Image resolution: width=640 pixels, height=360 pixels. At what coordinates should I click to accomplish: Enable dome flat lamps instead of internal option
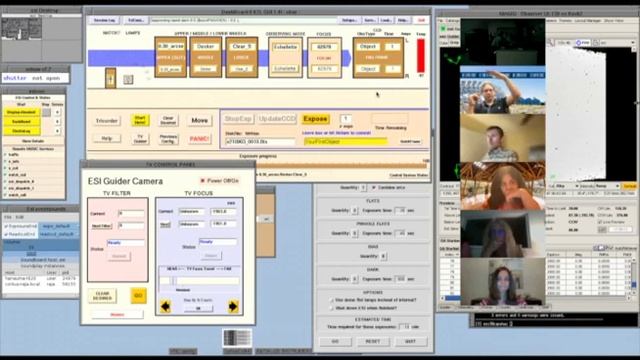[331, 300]
